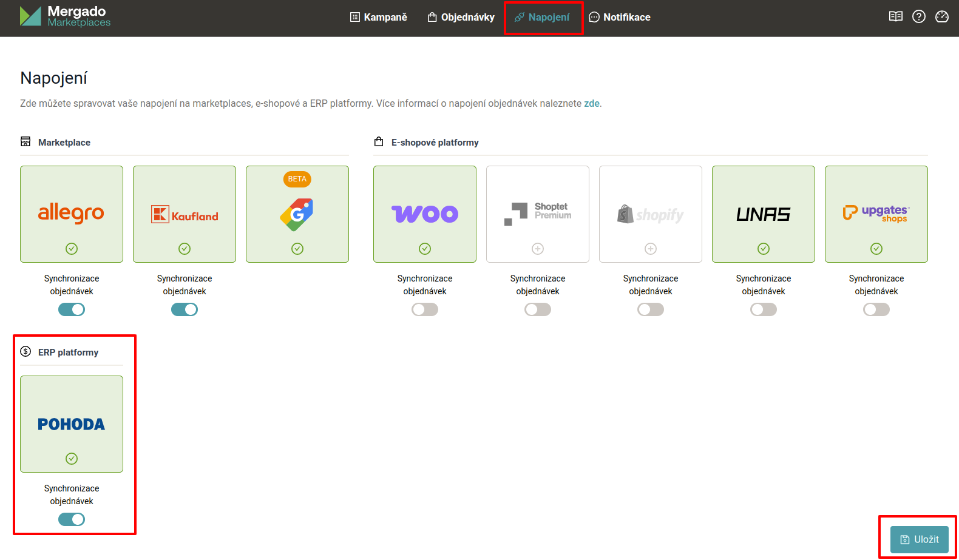Open the Kaufland marketplace card
The image size is (959, 560).
tap(185, 214)
